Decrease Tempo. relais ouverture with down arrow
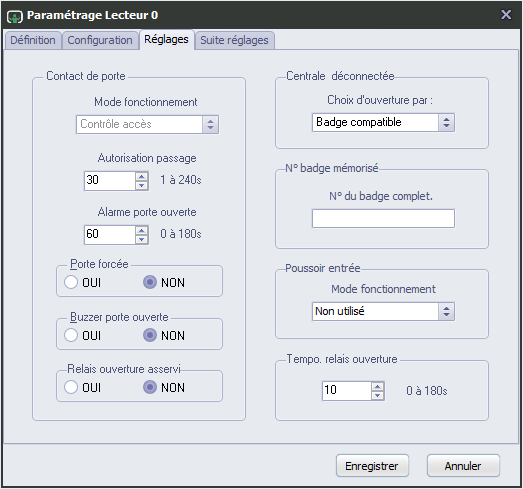This screenshot has width=523, height=489. click(x=378, y=395)
